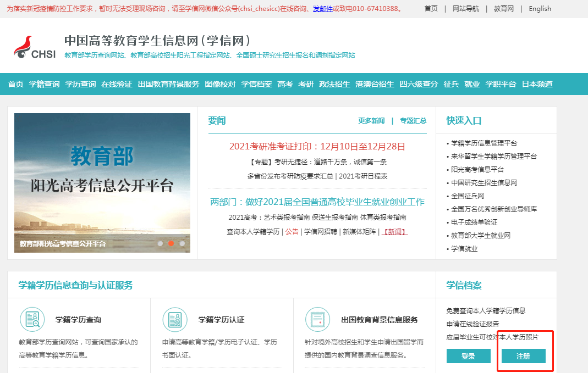Open 全国征兵网 in quick links
Image resolution: width=588 pixels, height=373 pixels.
[468, 196]
